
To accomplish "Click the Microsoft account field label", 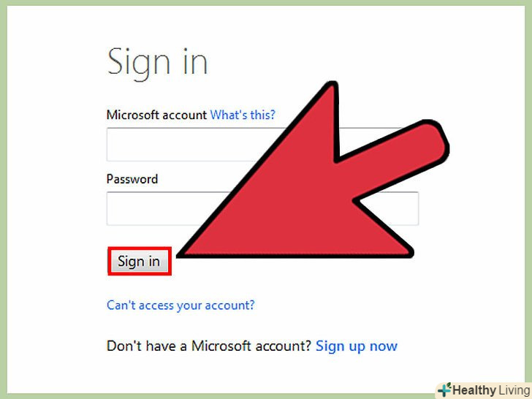I will (156, 115).
